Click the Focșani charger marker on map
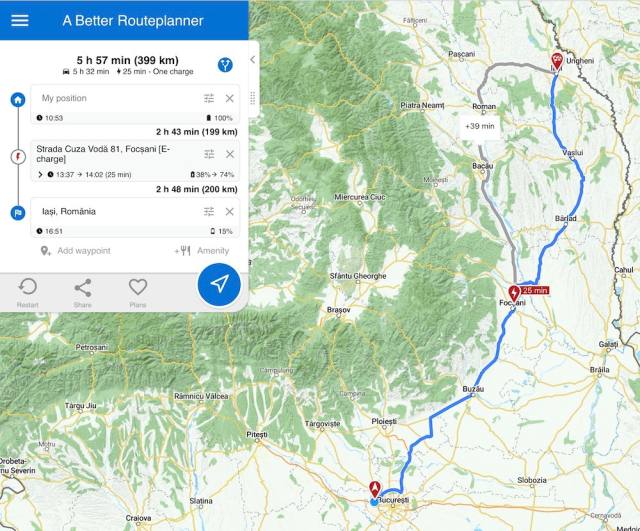Screen dimensions: 640x531 click(x=514, y=293)
